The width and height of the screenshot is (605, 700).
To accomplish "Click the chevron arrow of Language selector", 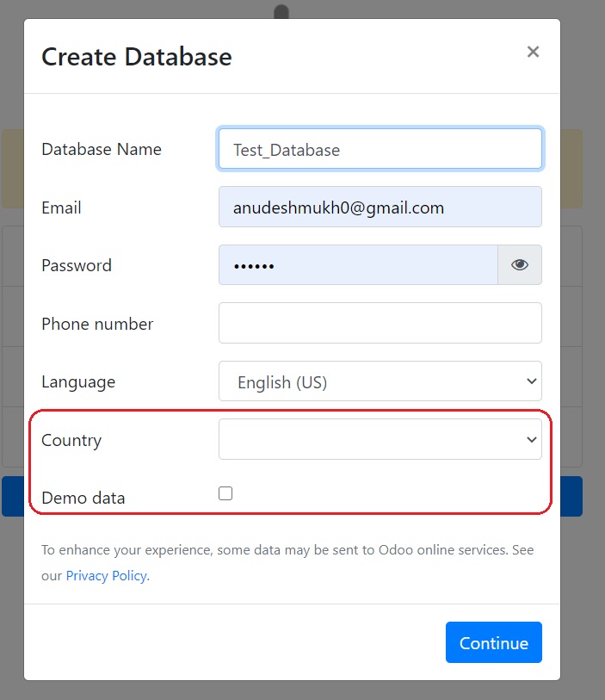I will tap(531, 381).
